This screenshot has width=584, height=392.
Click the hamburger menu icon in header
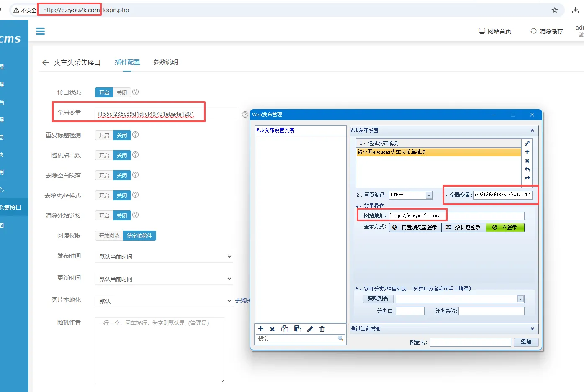(x=40, y=31)
